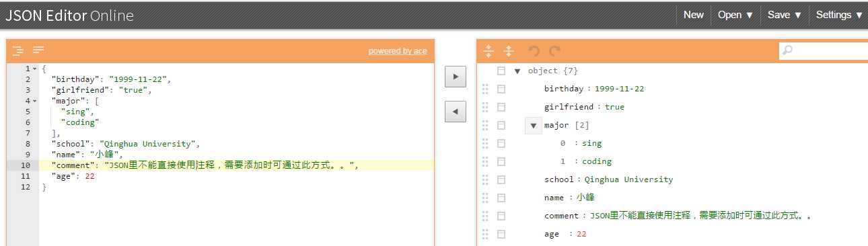Select the school field name in tree
The width and height of the screenshot is (868, 246).
tap(559, 179)
